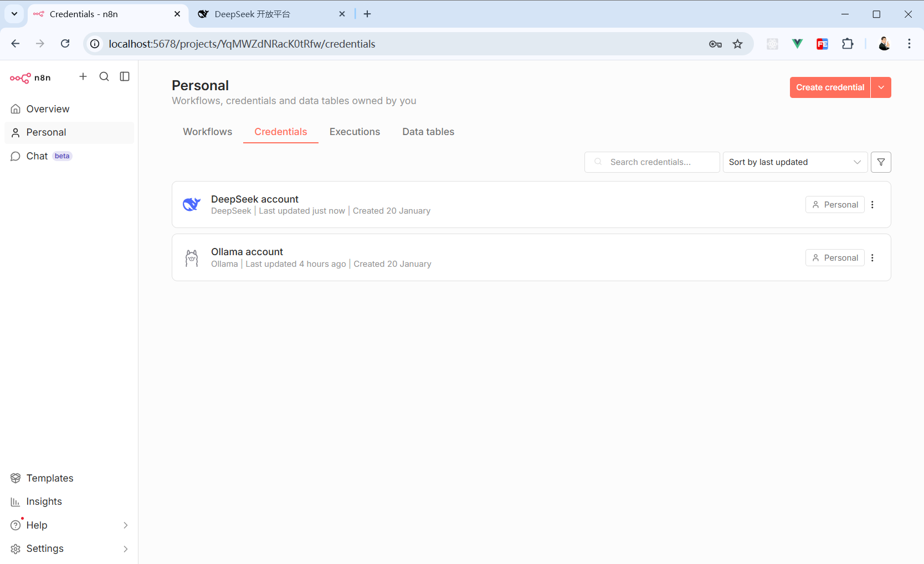Expand the Settings submenu in the sidebar
Screen dimensions: 924x564
[126, 549]
